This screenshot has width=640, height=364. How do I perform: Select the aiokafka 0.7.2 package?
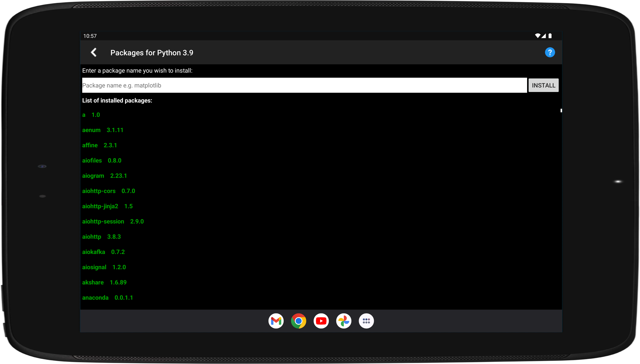(103, 252)
